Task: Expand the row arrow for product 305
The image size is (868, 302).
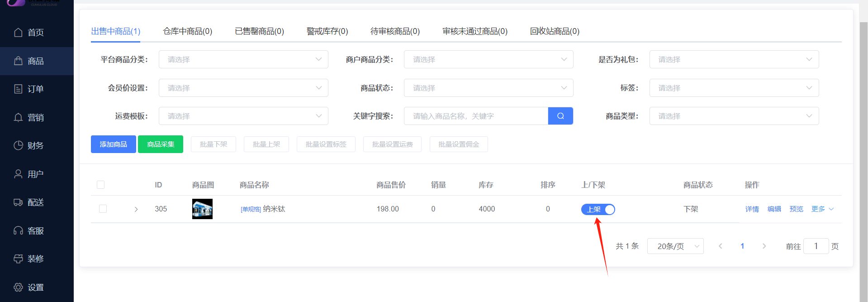Action: (136, 209)
